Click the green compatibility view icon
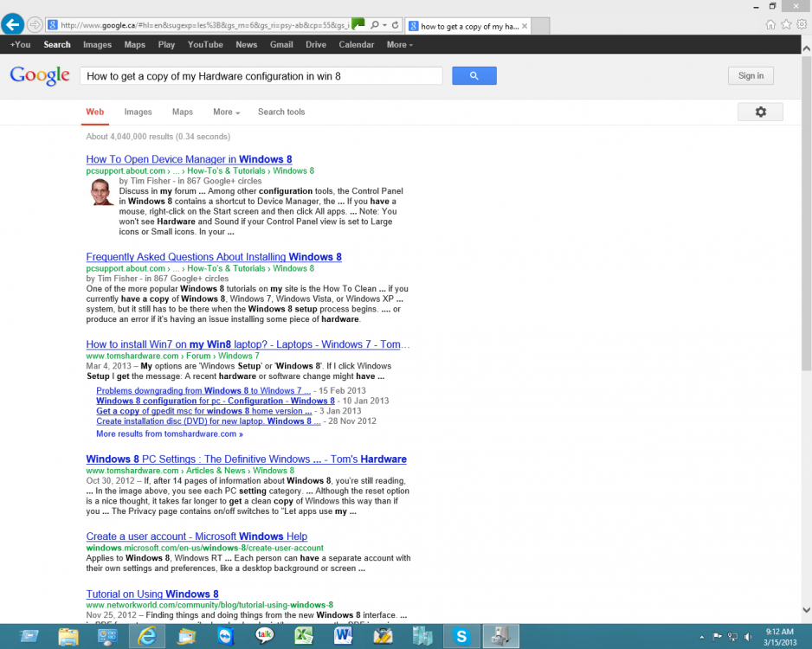The width and height of the screenshot is (812, 649). pos(358,24)
